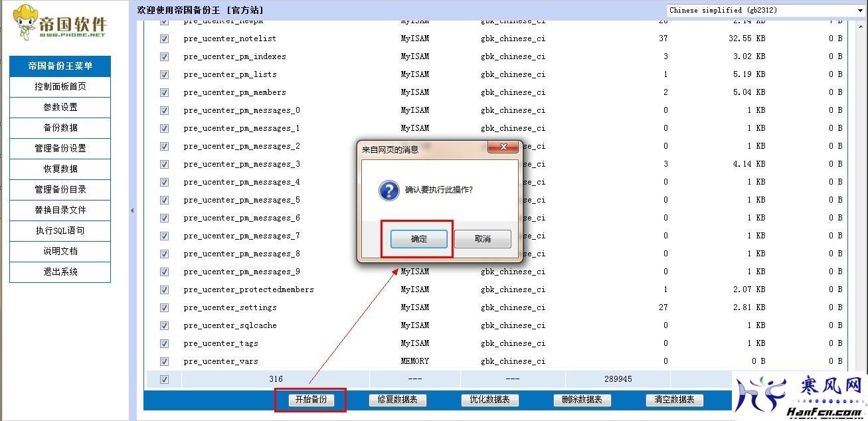Uncheck pre_ucenter_notelist table checkbox

164,39
